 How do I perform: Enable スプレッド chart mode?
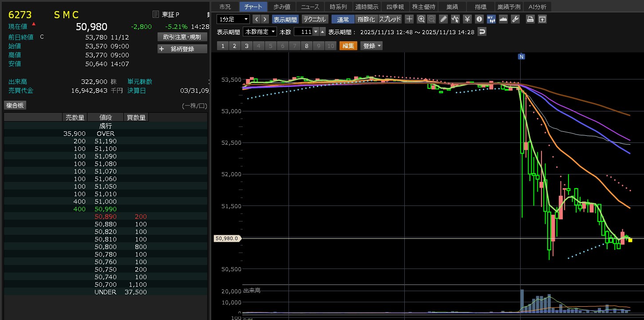[x=390, y=19]
